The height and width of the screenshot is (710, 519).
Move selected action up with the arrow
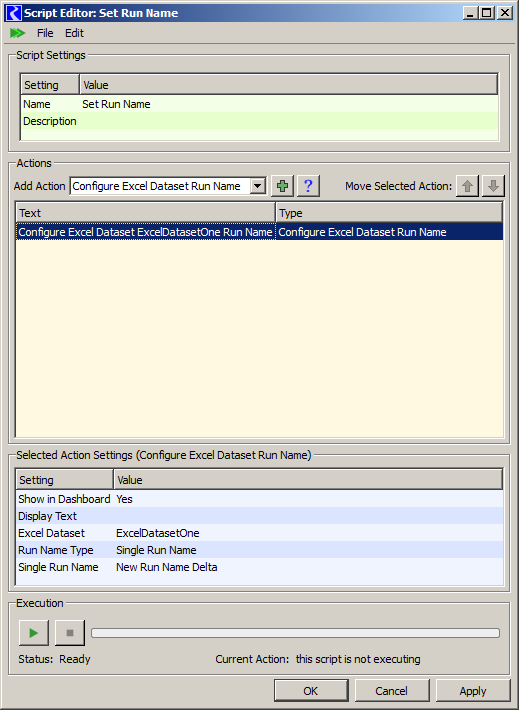[x=467, y=186]
